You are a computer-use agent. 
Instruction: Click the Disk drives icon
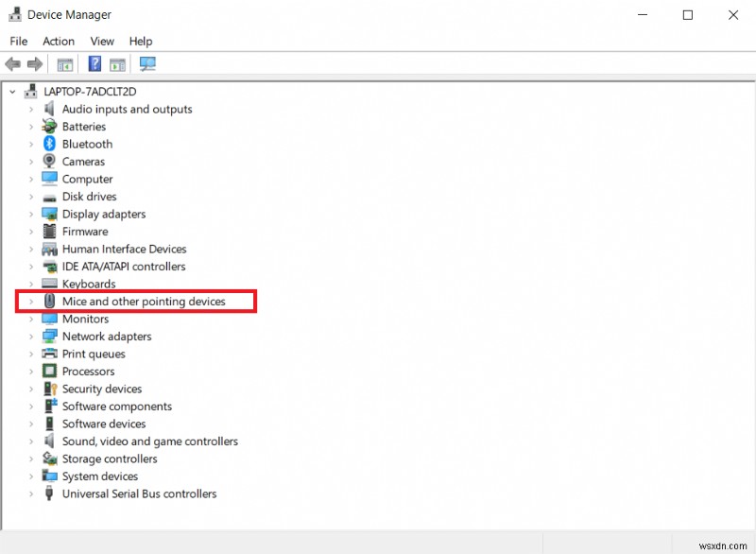(x=49, y=198)
